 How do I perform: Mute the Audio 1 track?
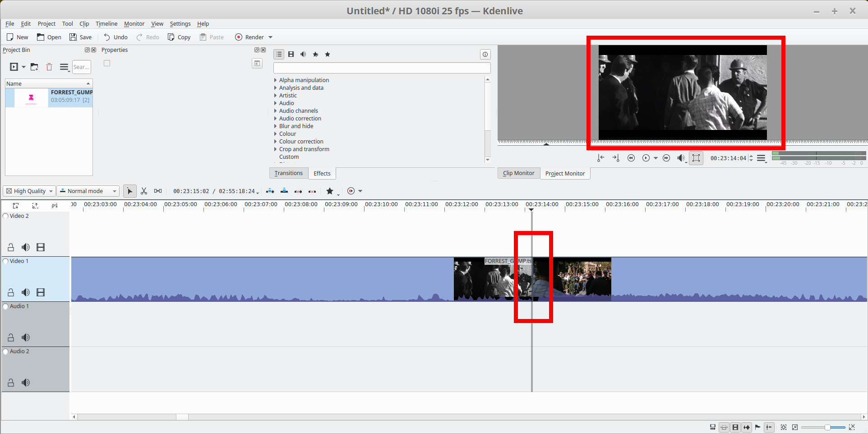click(x=26, y=337)
